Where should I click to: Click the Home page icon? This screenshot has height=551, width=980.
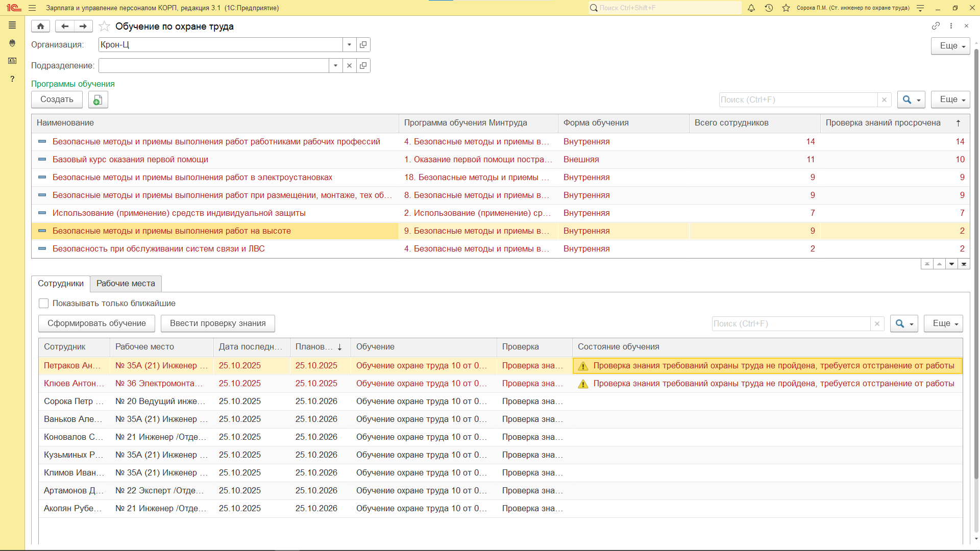click(x=40, y=26)
